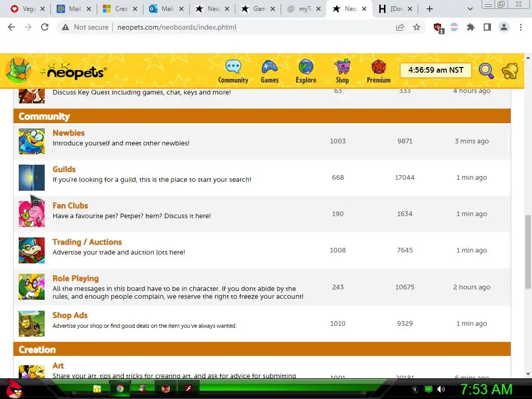
Task: Open the Trading / Auctions board link
Action: (87, 242)
